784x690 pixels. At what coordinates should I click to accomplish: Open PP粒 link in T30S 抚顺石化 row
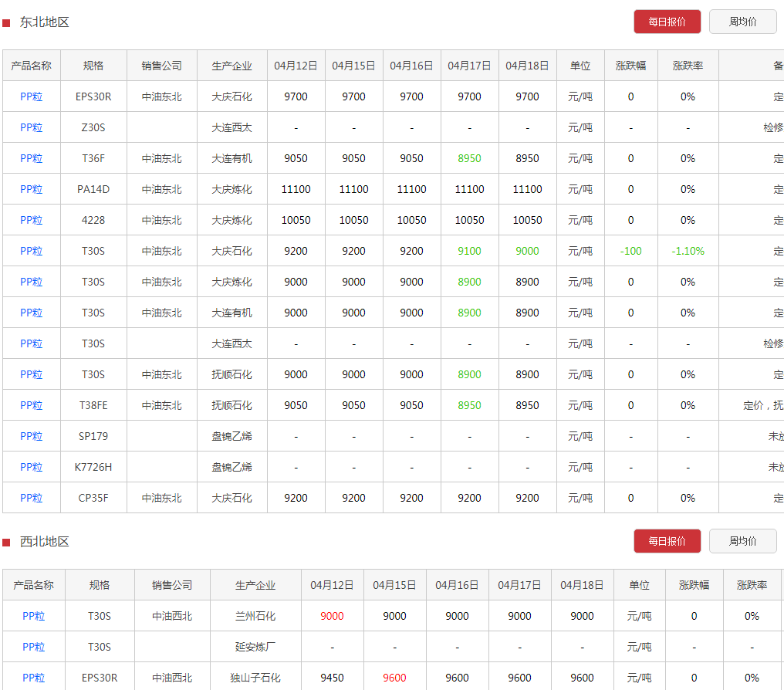pyautogui.click(x=31, y=374)
